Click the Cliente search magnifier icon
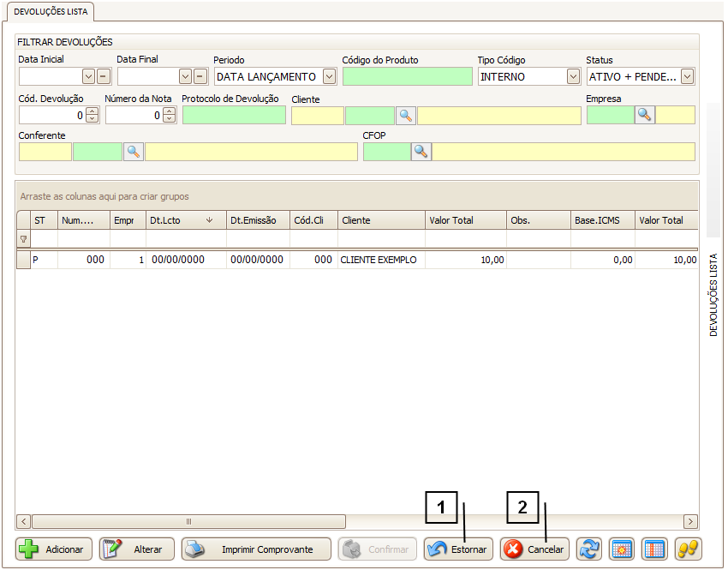This screenshot has height=570, width=728. (405, 116)
